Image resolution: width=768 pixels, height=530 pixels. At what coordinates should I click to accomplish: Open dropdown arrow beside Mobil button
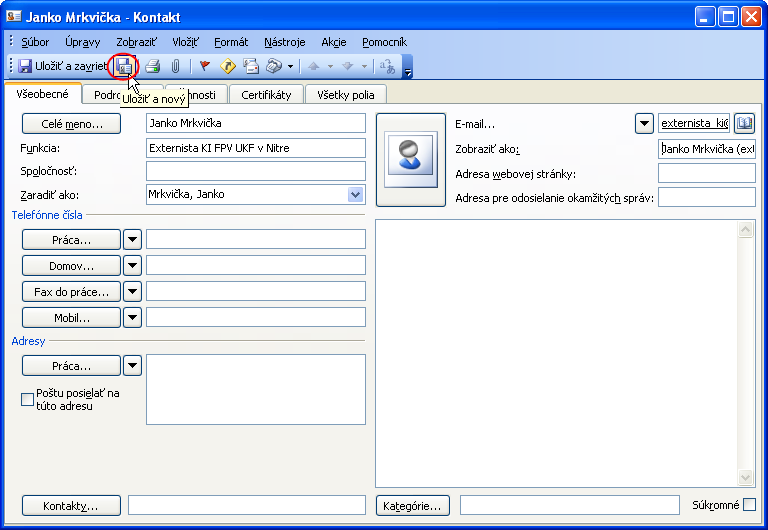coord(133,318)
